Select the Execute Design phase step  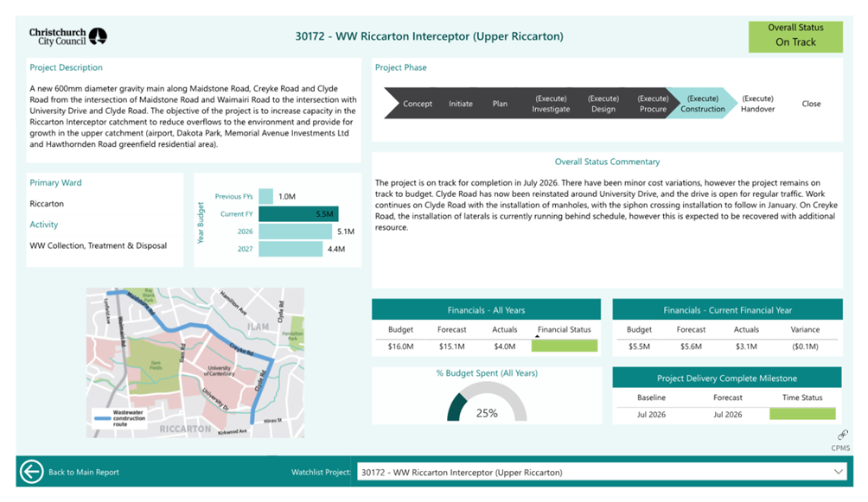[x=603, y=104]
